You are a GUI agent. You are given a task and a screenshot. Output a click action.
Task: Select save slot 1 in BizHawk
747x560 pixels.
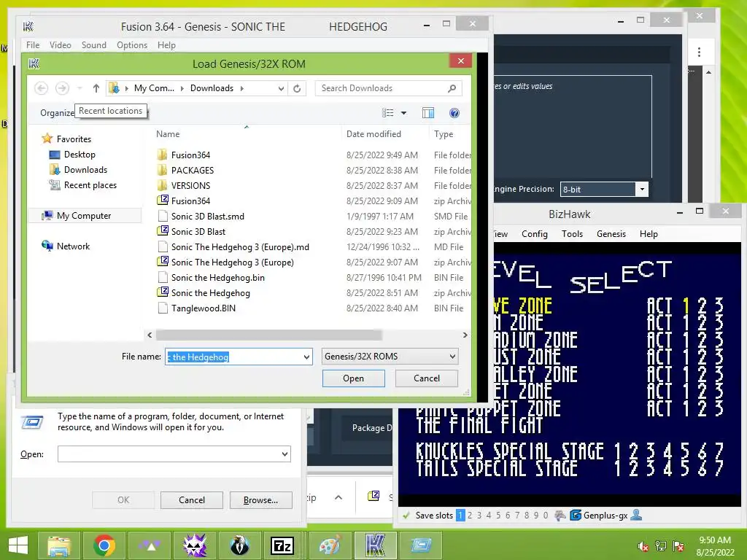pos(460,516)
